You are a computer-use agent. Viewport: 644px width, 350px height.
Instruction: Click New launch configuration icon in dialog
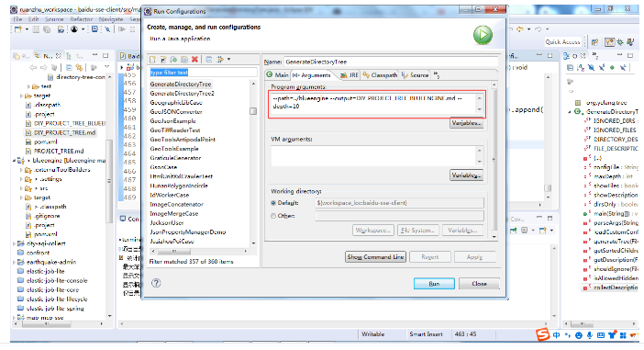tap(152, 60)
